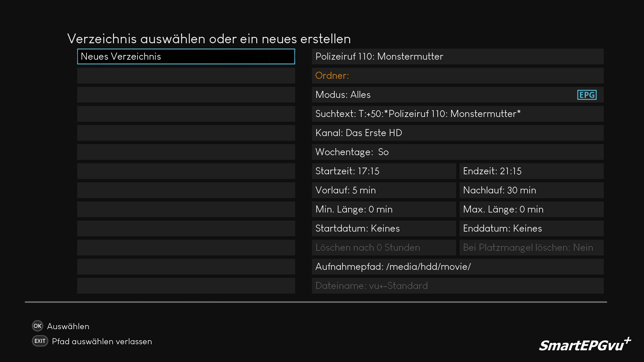Open the Ordner field
This screenshot has width=644, height=362.
pos(458,76)
